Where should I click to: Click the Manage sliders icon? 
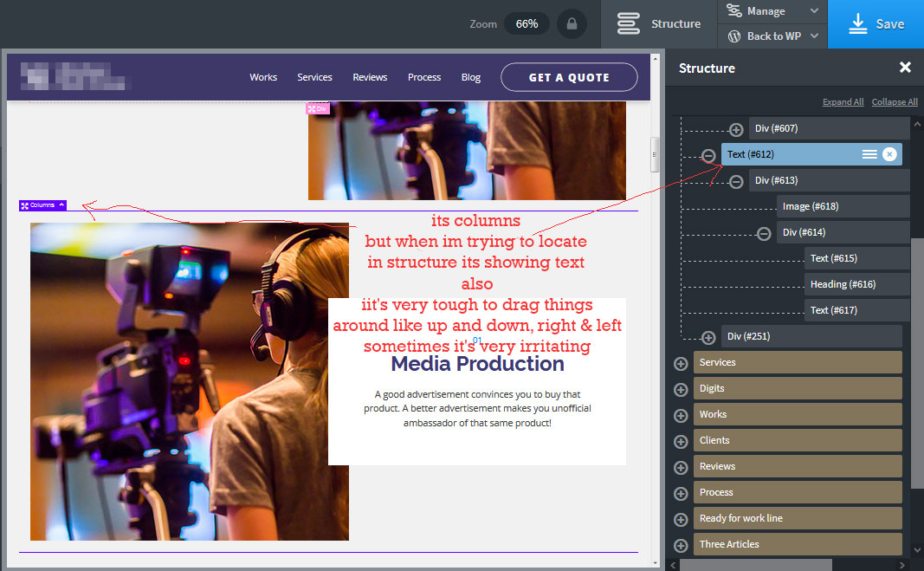[734, 10]
